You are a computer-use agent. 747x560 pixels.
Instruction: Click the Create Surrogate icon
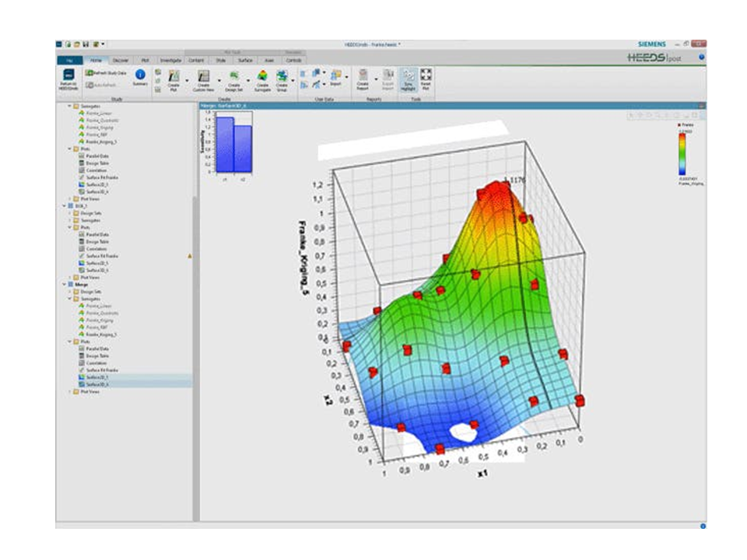262,75
